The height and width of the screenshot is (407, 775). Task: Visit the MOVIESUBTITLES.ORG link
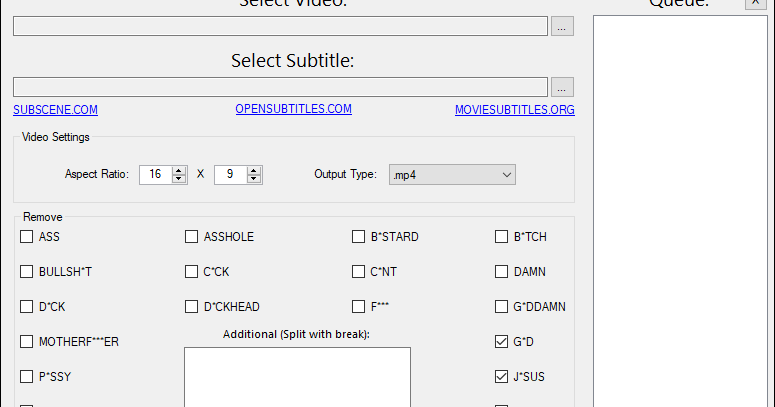[514, 110]
